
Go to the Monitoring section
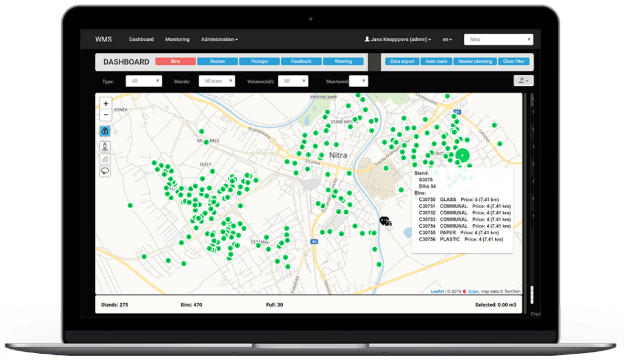[x=177, y=39]
